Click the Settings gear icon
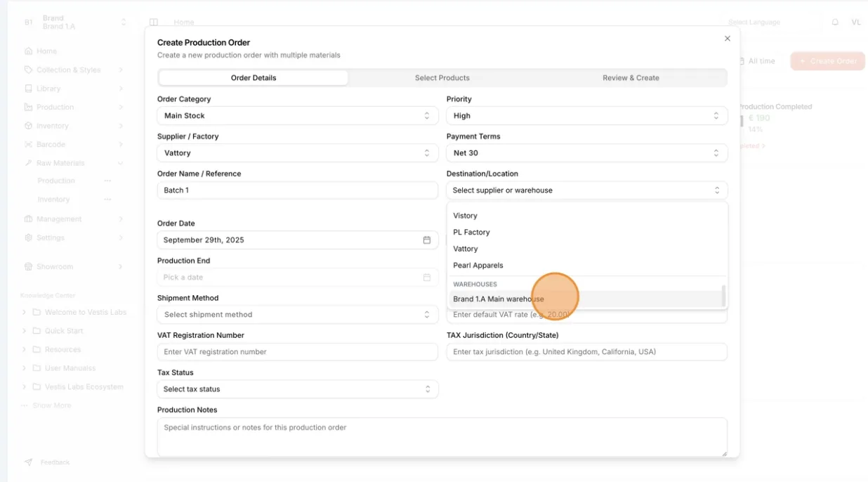 point(28,237)
